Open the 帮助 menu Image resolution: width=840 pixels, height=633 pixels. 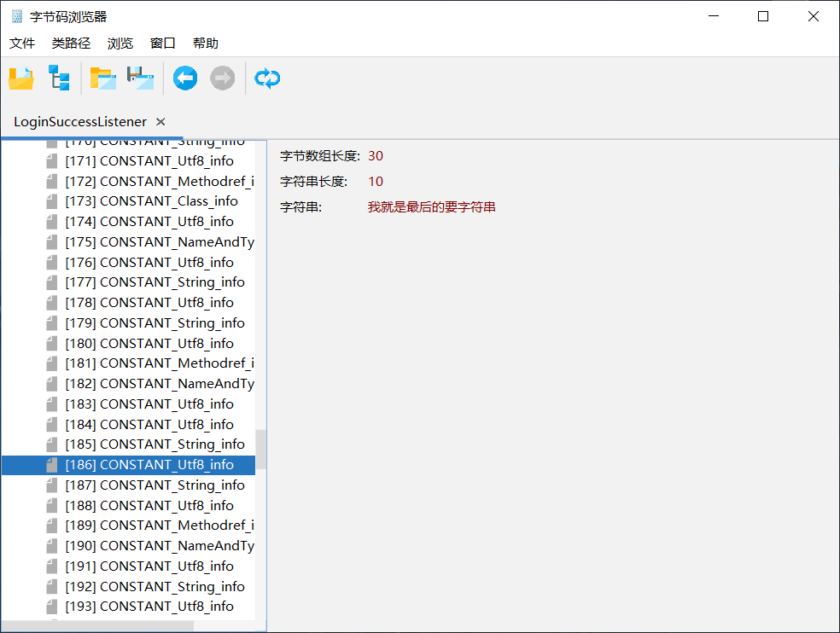pyautogui.click(x=205, y=43)
